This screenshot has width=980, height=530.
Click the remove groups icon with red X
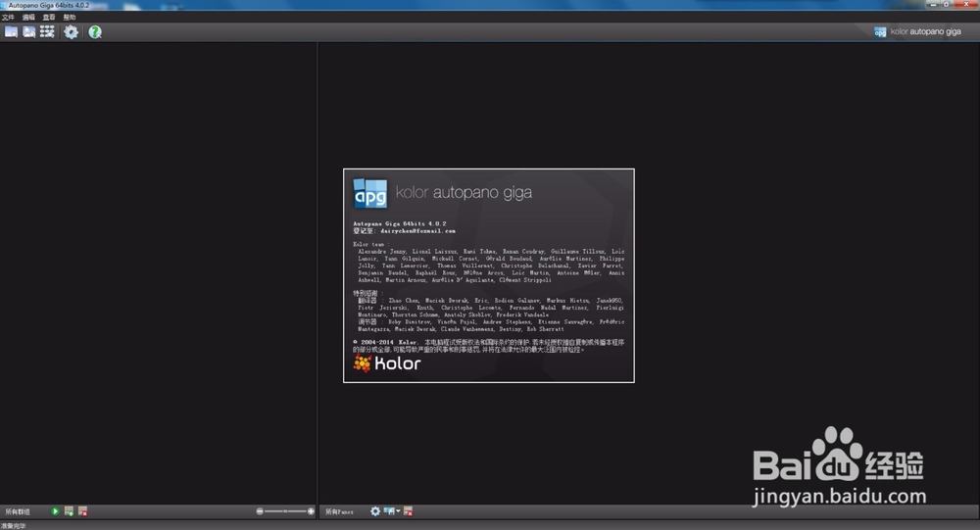82,511
